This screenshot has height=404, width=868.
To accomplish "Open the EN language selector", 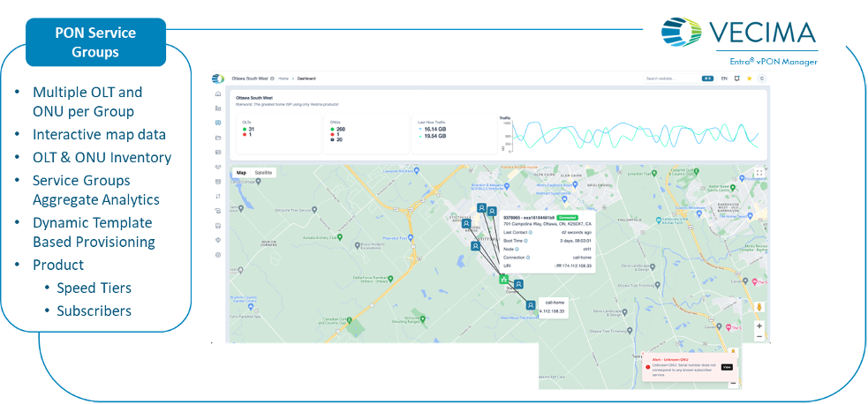I will coord(724,79).
